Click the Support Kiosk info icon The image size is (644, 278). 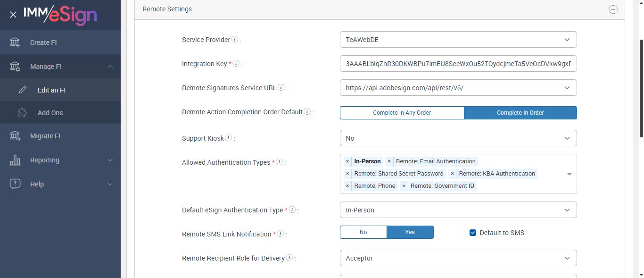[229, 138]
